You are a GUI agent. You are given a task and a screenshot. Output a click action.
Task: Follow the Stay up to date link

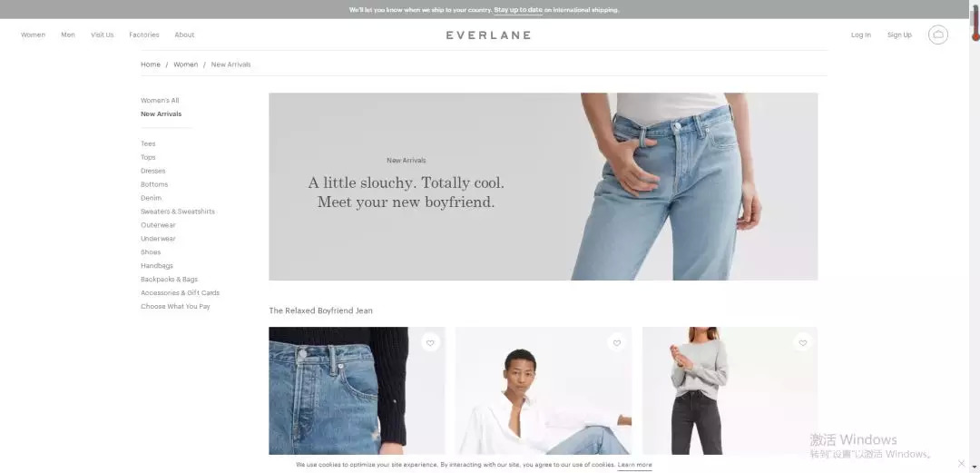[x=518, y=10]
